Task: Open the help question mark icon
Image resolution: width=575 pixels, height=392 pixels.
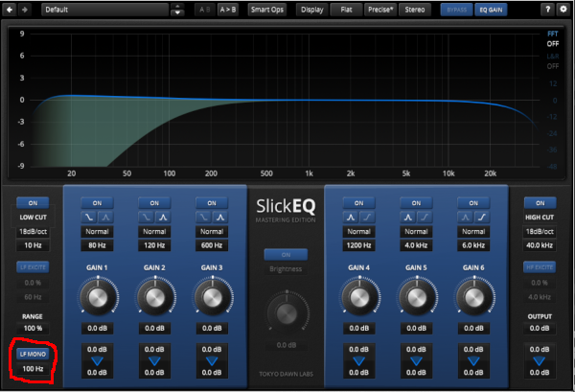Action: (x=549, y=10)
